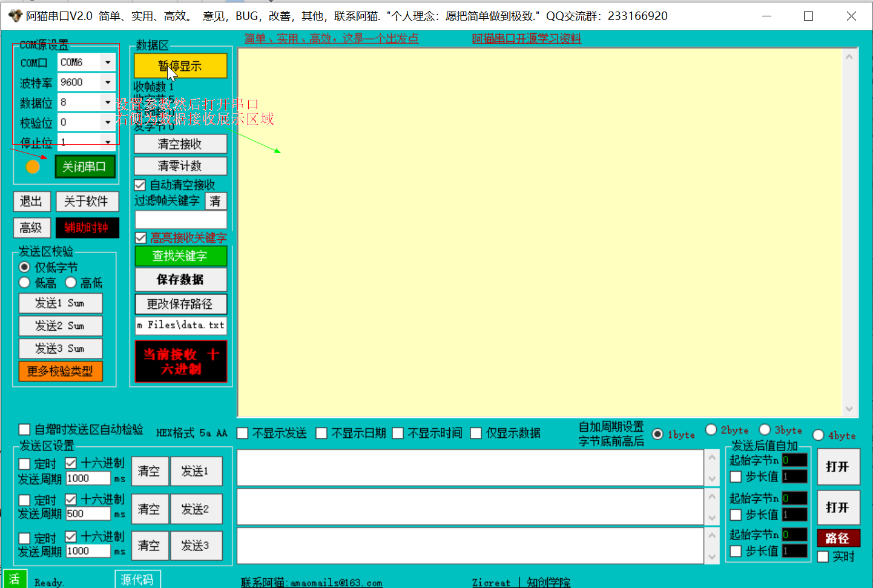
Task: Click the green 查找关键字 button
Action: pyautogui.click(x=180, y=256)
